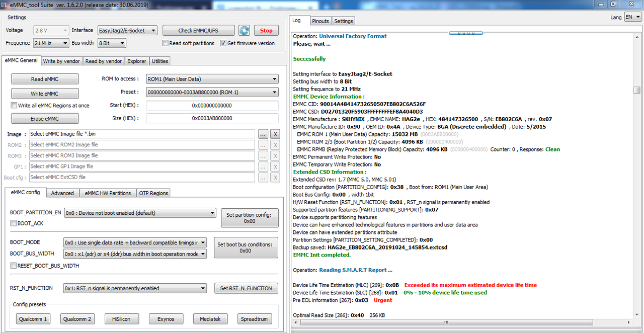The image size is (644, 333).
Task: Clear the Boot cfg ExtCSD field
Action: (x=275, y=177)
